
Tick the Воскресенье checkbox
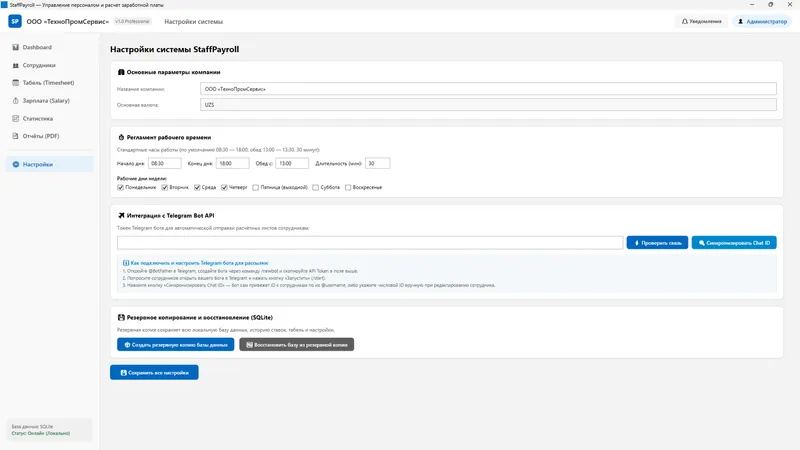(x=348, y=187)
